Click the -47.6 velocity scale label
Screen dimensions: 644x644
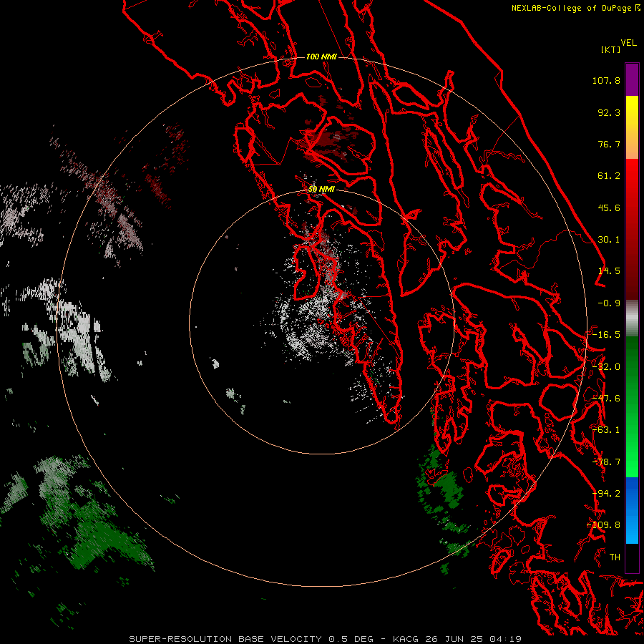pyautogui.click(x=606, y=399)
